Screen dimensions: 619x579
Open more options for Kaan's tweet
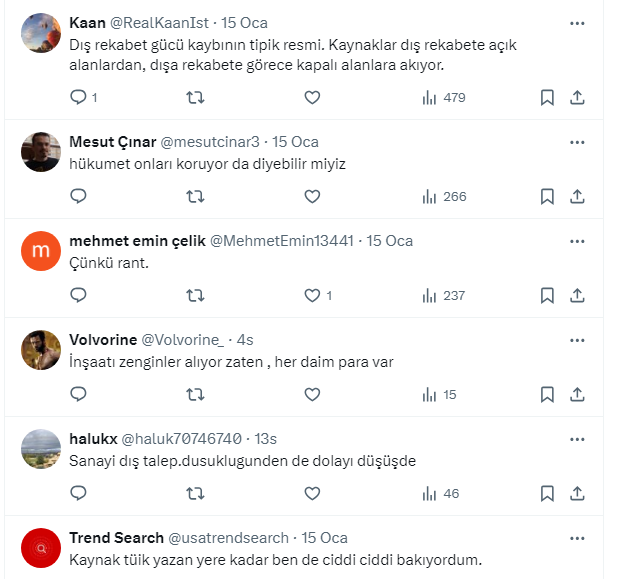[577, 22]
